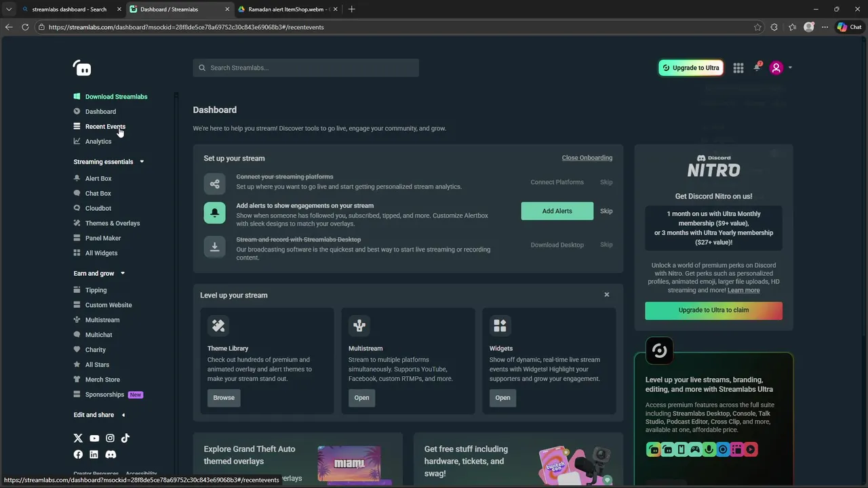868x488 pixels.
Task: Click the Theme Library card icon
Action: tap(218, 326)
